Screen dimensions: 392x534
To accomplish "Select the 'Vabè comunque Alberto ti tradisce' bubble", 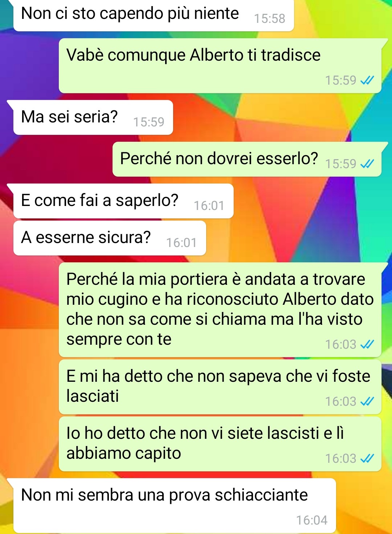I will pyautogui.click(x=220, y=66).
